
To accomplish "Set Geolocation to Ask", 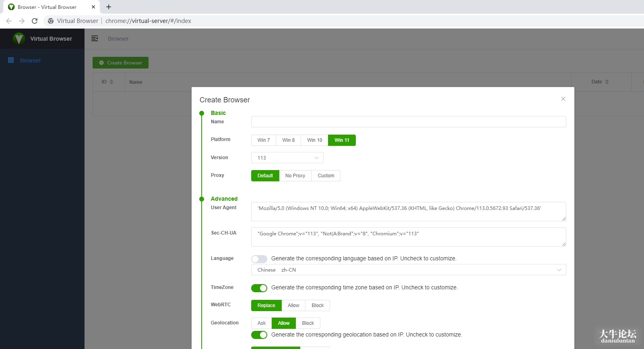I will pos(262,323).
